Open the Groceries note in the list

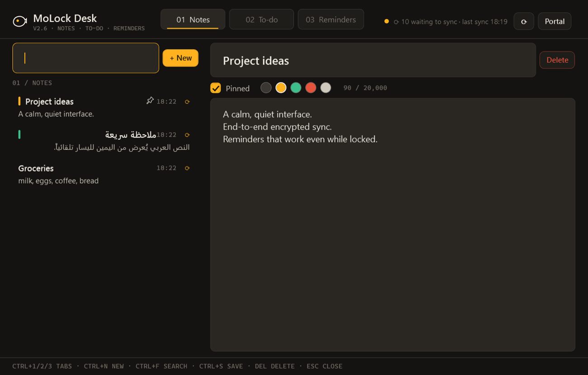click(x=104, y=174)
